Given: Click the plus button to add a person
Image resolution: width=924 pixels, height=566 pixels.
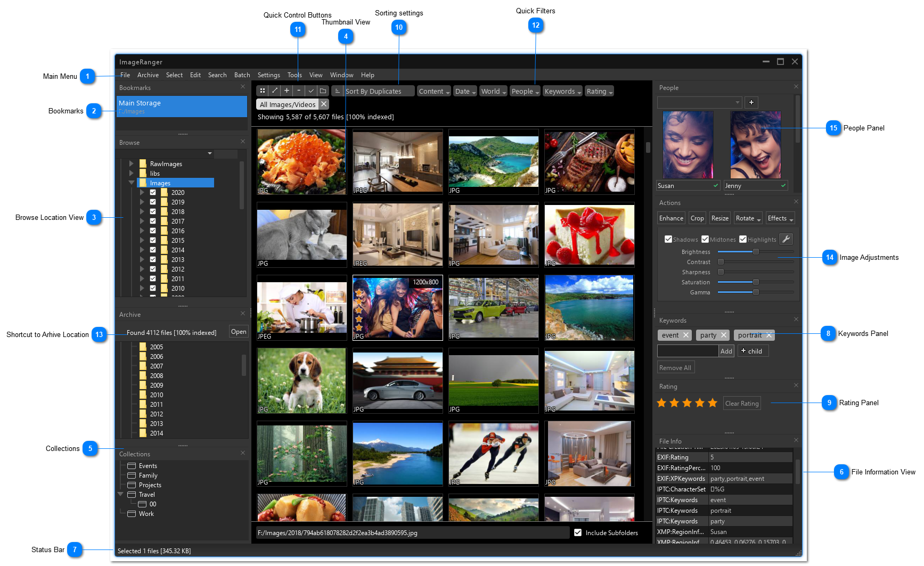Looking at the screenshot, I should [751, 102].
